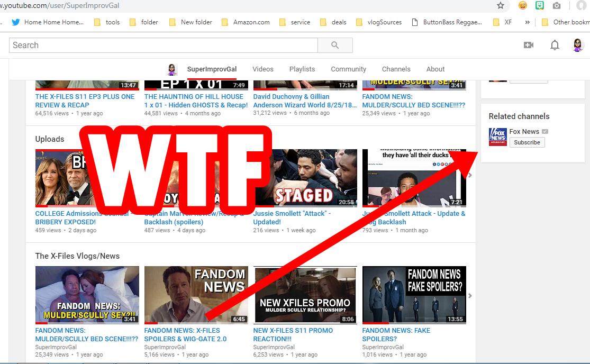Open David Duchovny & Gillian Anderson Wizard World link

305,101
